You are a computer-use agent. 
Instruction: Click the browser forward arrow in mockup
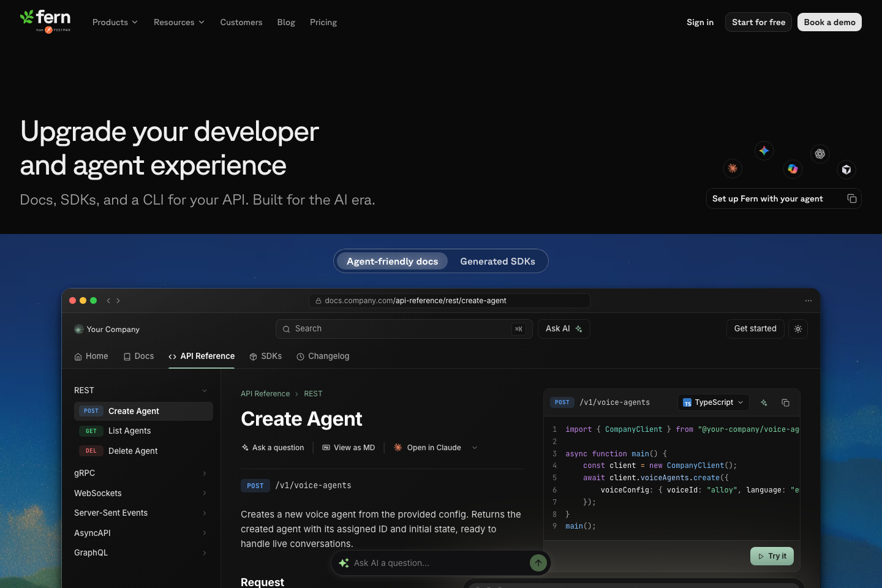(118, 301)
